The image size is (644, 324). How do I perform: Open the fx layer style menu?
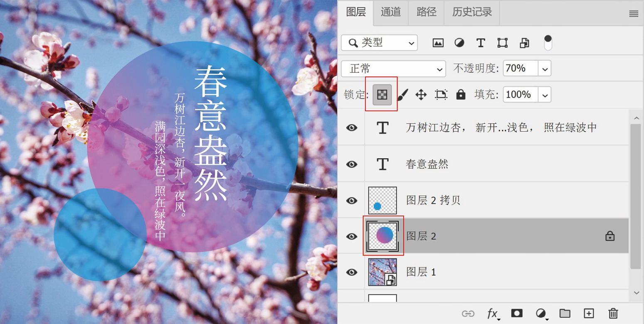[x=493, y=314]
